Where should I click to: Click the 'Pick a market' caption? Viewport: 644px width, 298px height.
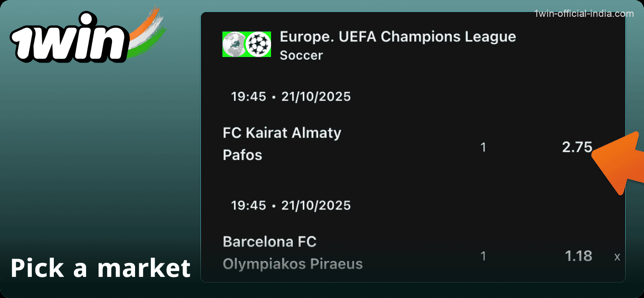click(100, 268)
